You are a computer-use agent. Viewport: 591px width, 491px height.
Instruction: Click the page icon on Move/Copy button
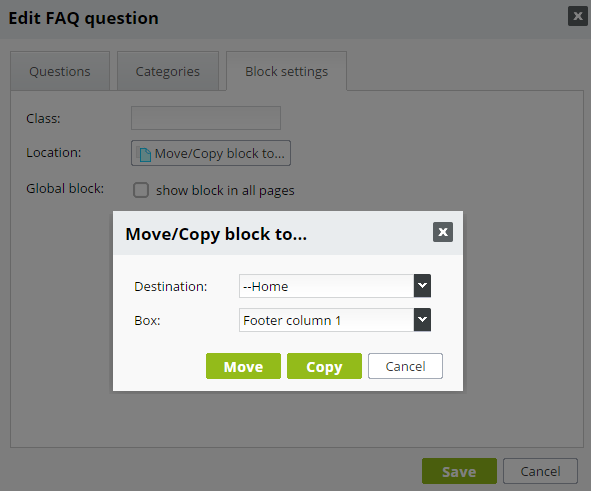coord(144,154)
